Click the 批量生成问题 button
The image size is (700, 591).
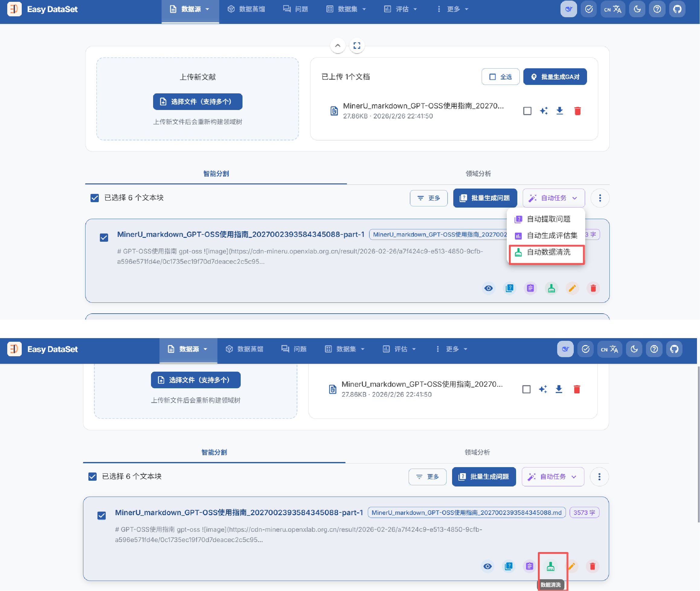pyautogui.click(x=485, y=198)
